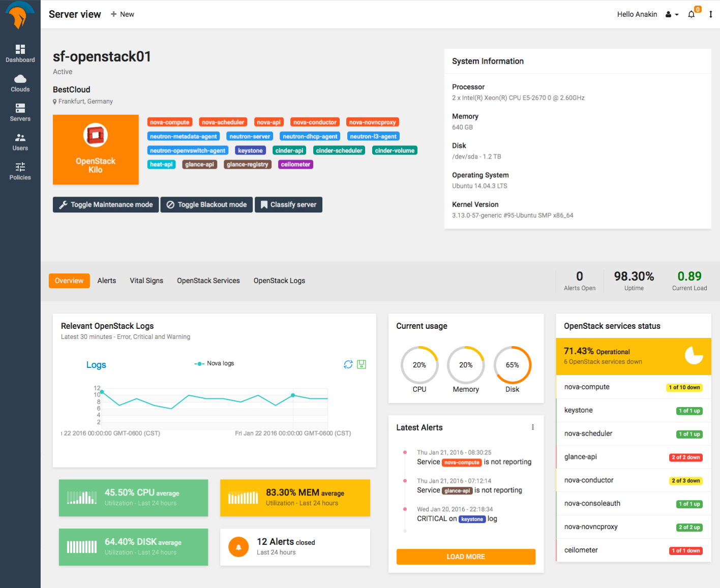Click the 45.50% CPU average card

(x=133, y=498)
